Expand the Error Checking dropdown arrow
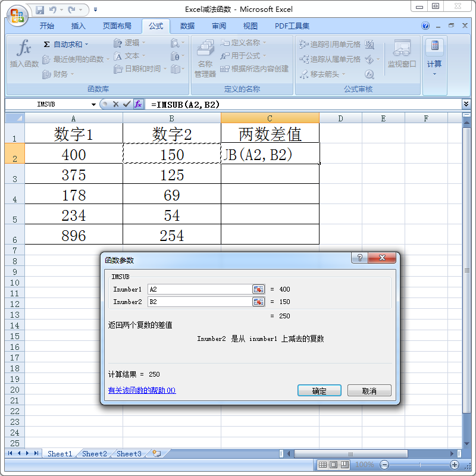 coord(378,59)
